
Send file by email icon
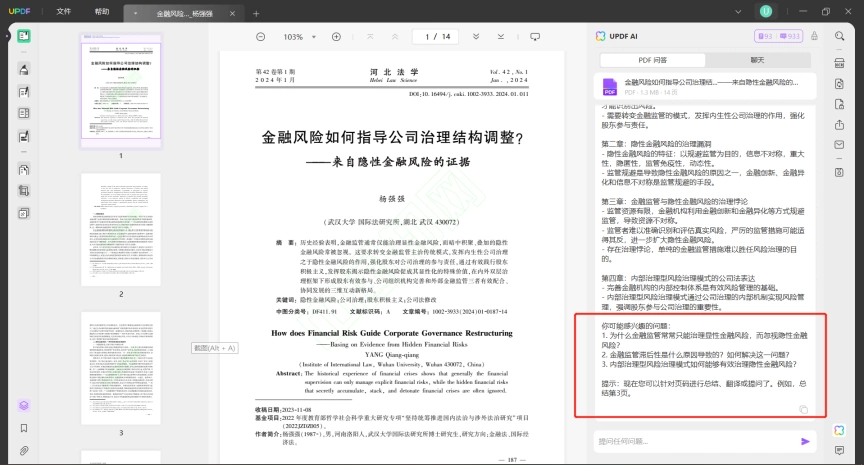point(839,145)
